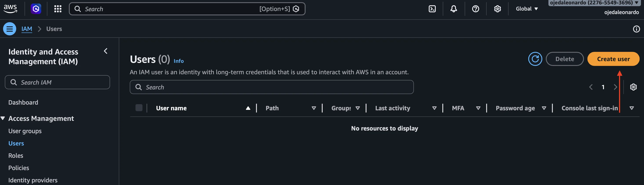Click the magnifier icon in Search IAM
Image resolution: width=644 pixels, height=185 pixels.
point(14,82)
